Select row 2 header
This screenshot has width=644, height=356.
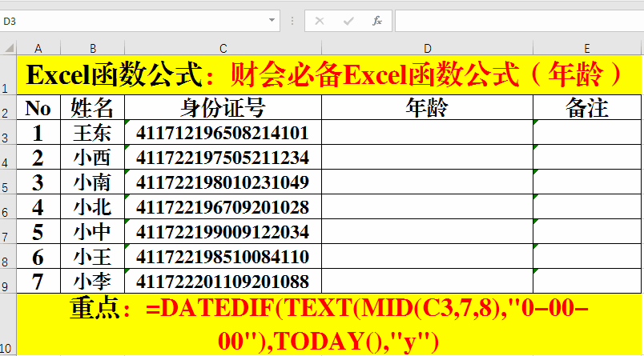8,107
